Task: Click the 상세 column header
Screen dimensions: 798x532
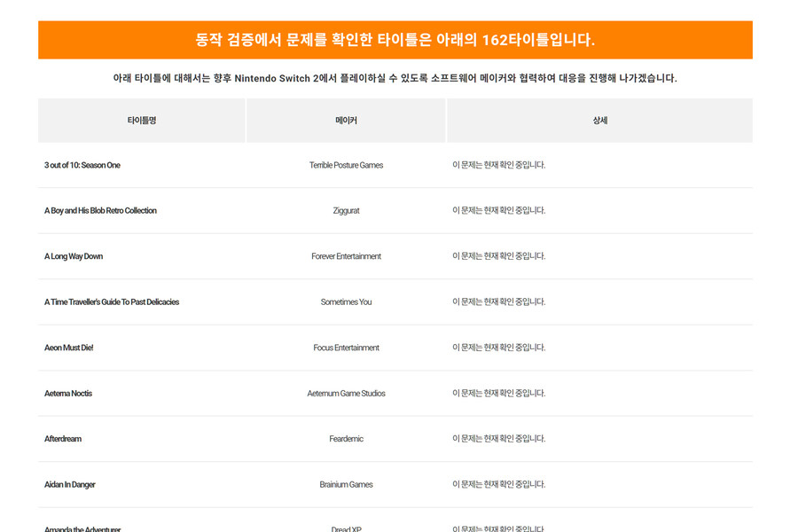Action: 600,121
